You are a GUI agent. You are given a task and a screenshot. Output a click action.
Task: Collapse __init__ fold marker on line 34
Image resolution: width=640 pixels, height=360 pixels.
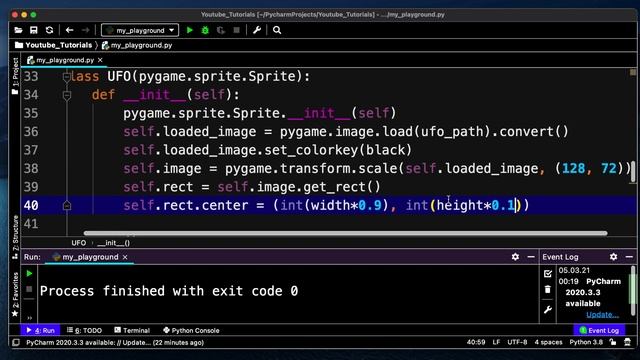tap(67, 96)
